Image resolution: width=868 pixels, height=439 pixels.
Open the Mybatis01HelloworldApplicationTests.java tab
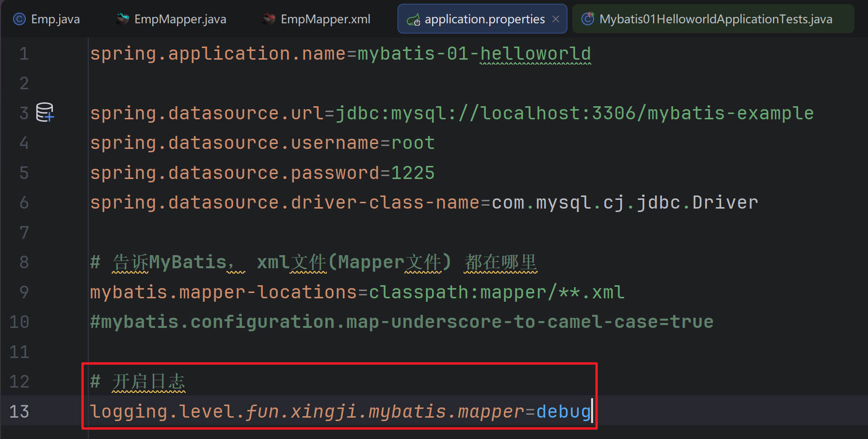pyautogui.click(x=715, y=19)
